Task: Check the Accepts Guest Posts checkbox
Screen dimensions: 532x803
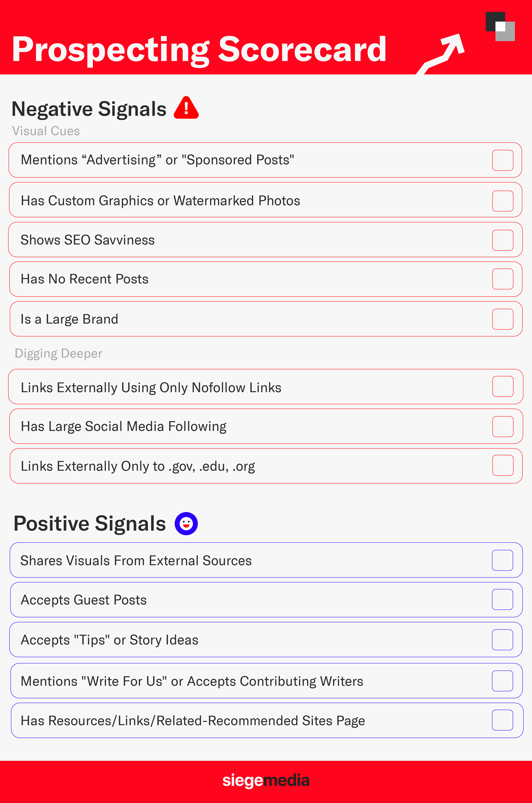Action: (x=502, y=599)
